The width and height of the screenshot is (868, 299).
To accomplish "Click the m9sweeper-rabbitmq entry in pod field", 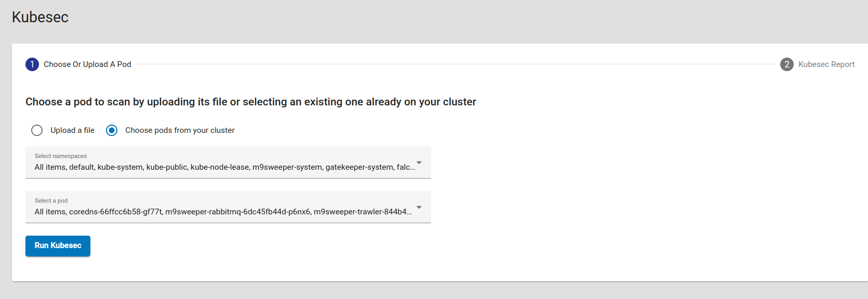I will (238, 212).
